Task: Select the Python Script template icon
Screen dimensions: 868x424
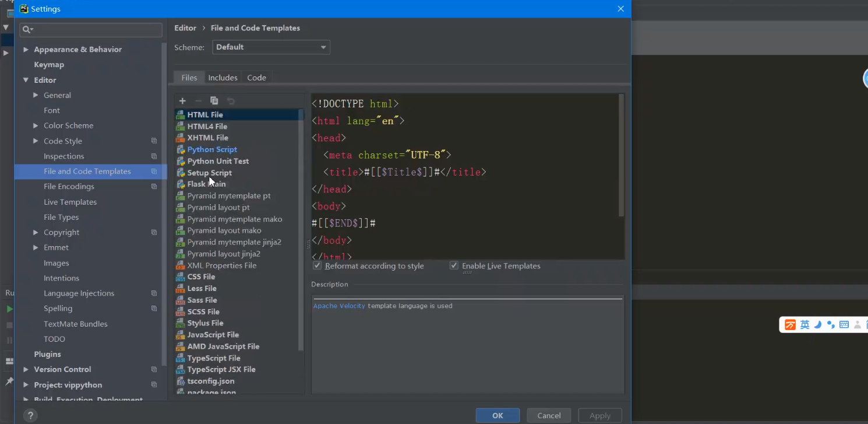Action: click(x=181, y=150)
